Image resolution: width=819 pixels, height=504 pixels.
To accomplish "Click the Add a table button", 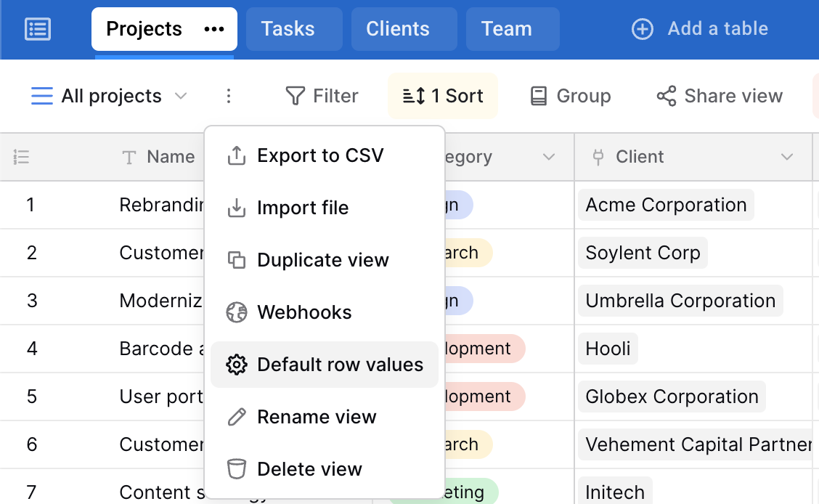I will 700,29.
